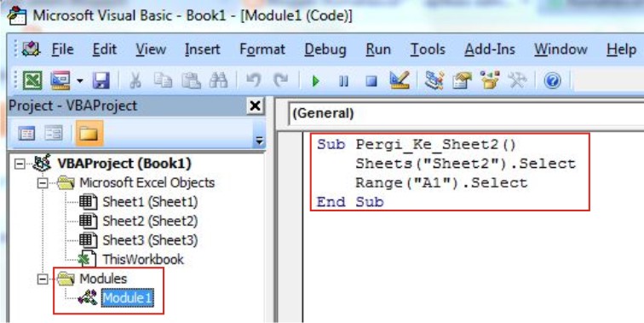
Task: Close the Project - VBAProject pane
Action: (x=255, y=106)
